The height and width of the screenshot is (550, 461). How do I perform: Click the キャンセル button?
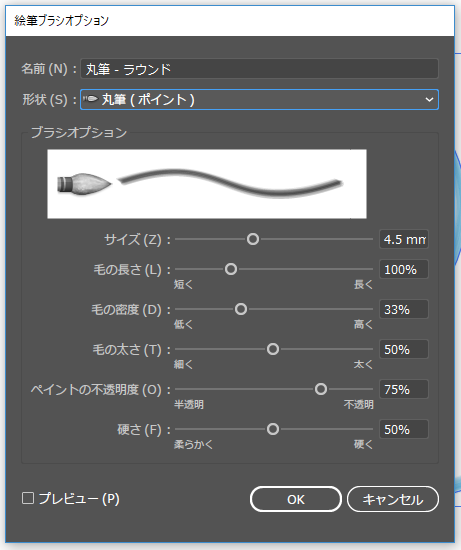393,499
